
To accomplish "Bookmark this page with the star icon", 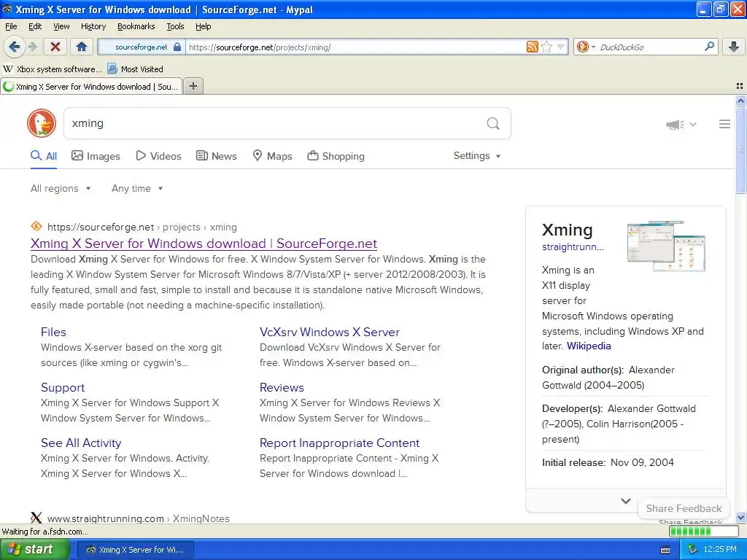I will coord(547,47).
